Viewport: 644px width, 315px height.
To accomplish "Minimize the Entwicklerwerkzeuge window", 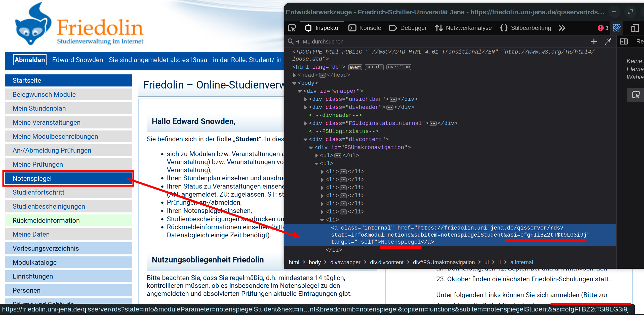I will [614, 12].
